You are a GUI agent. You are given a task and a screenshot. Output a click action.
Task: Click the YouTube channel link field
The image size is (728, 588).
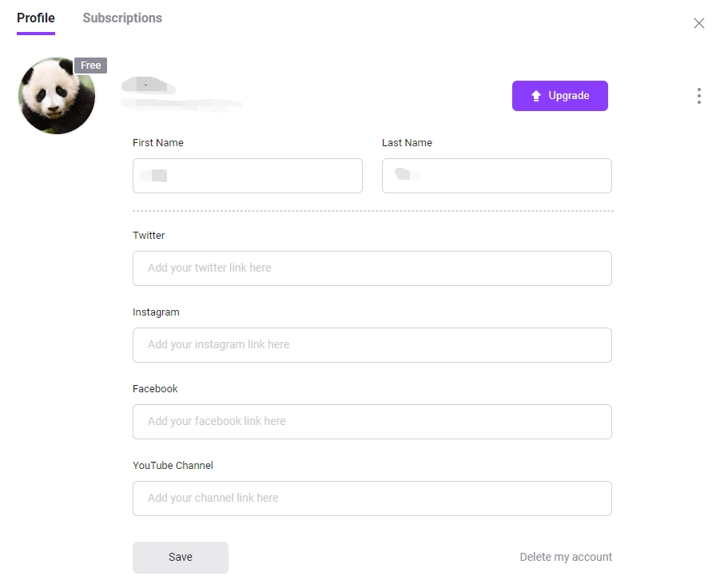(x=372, y=499)
